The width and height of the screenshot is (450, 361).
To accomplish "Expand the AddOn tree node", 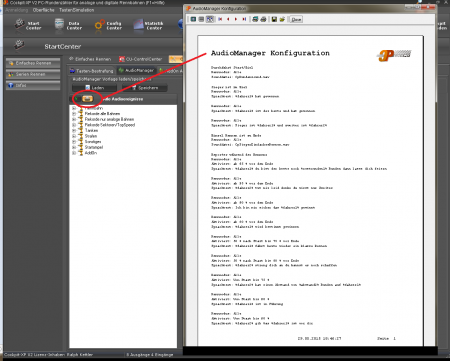I will (74, 153).
